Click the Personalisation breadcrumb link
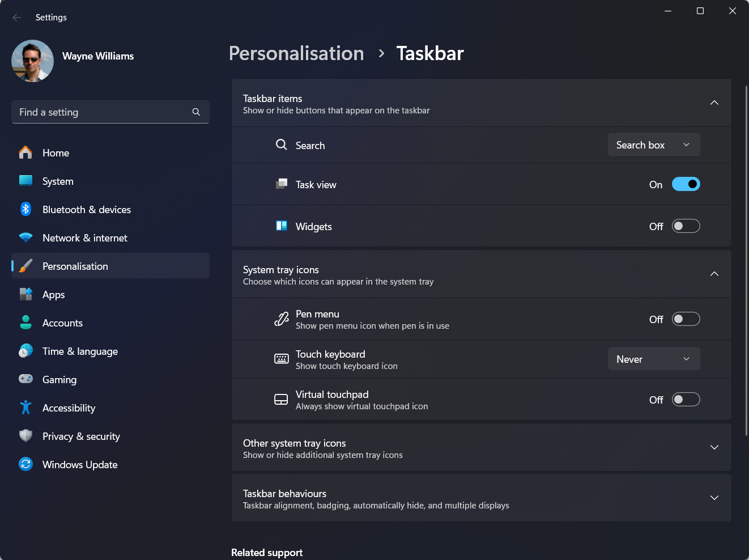The height and width of the screenshot is (560, 749). (x=296, y=53)
